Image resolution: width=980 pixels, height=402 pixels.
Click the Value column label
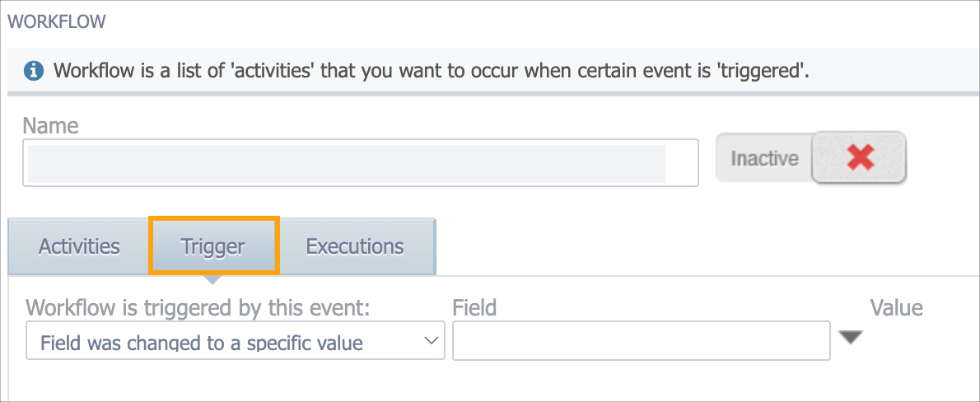896,307
